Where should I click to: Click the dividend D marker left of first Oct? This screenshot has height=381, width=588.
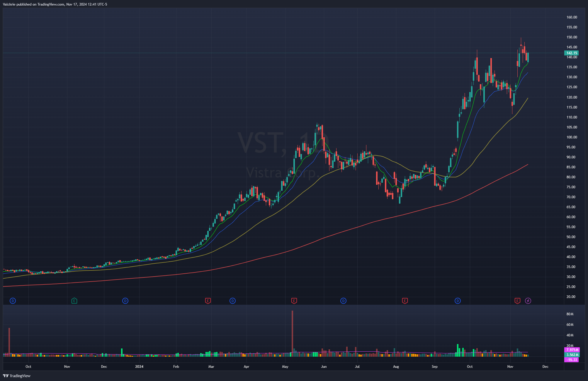tap(13, 301)
